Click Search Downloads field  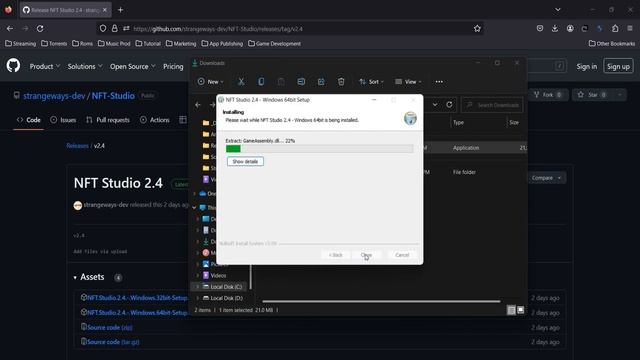[x=492, y=105]
